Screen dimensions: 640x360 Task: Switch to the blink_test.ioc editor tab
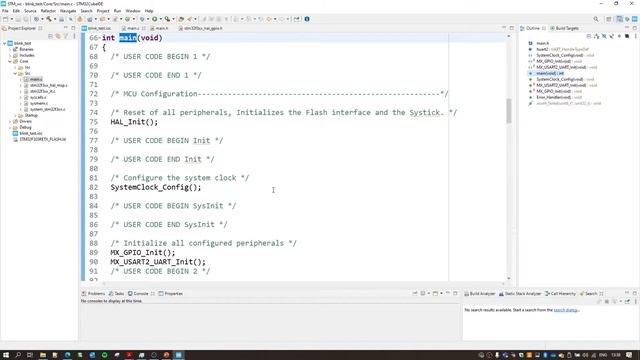tap(97, 28)
